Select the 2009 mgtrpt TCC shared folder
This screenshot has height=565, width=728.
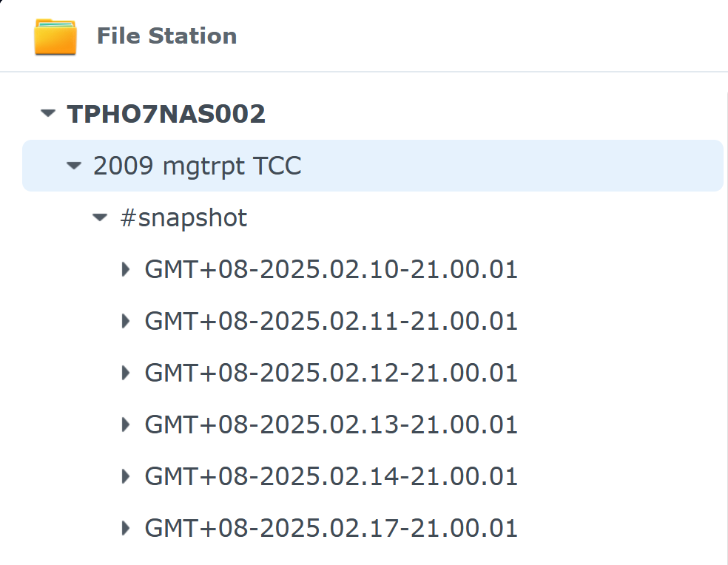click(197, 166)
